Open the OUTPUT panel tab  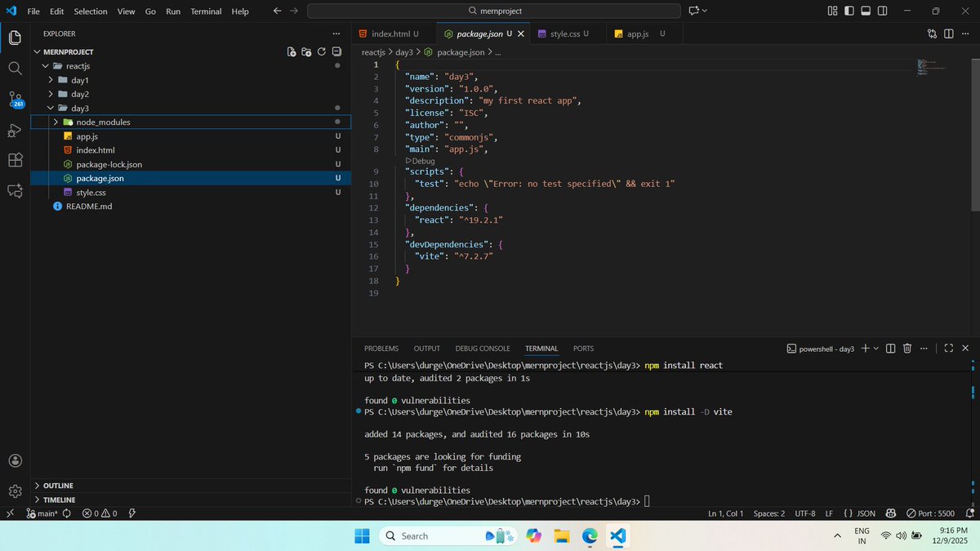[426, 348]
